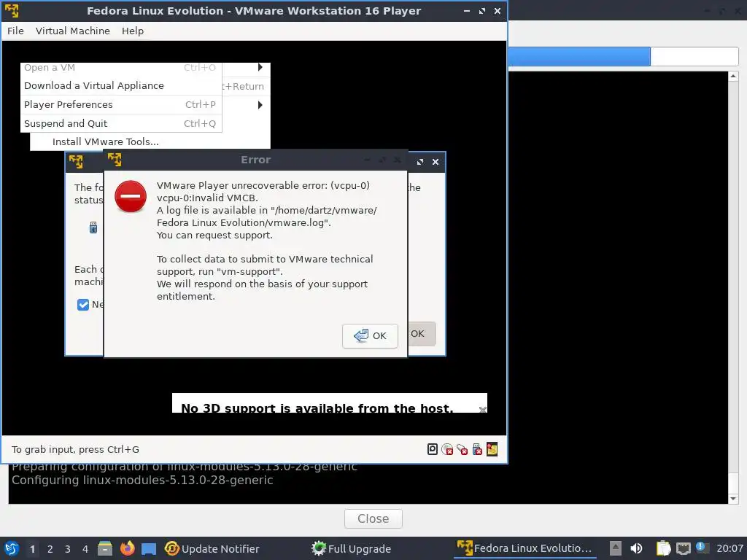The height and width of the screenshot is (560, 747).
Task: Click the 'No 3D support is available' message text
Action: coord(317,408)
